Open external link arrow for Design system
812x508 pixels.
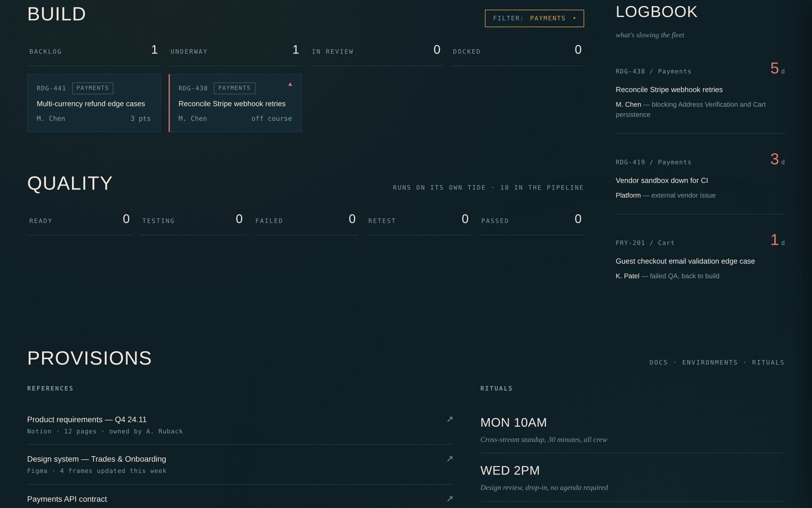click(x=450, y=459)
